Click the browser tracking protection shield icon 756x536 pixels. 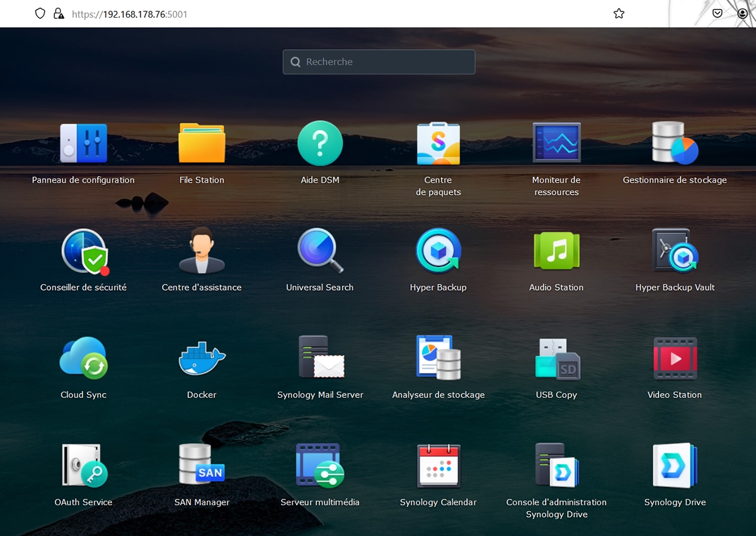point(40,13)
